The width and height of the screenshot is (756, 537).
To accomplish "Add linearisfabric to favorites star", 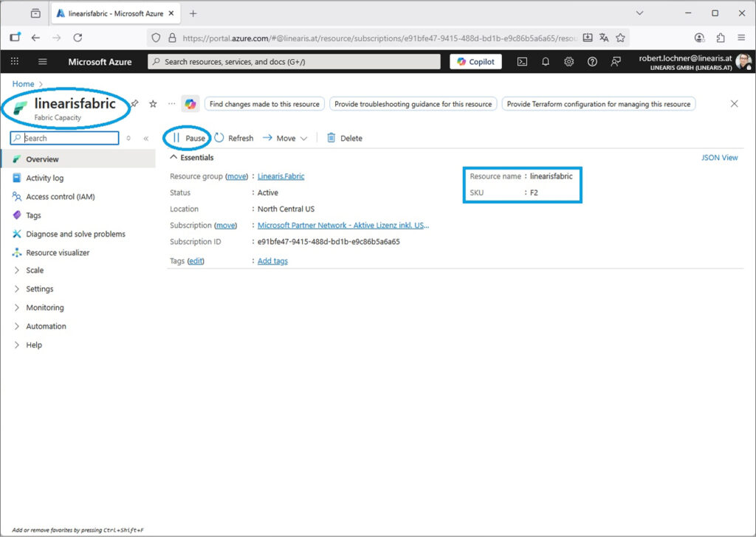I will (153, 103).
